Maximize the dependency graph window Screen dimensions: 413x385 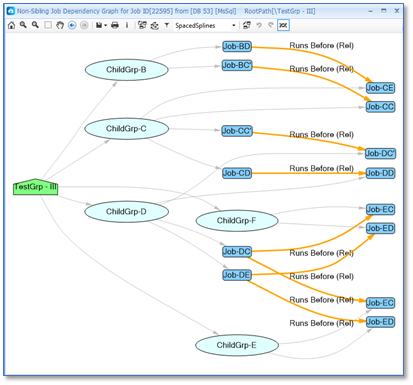(384, 11)
